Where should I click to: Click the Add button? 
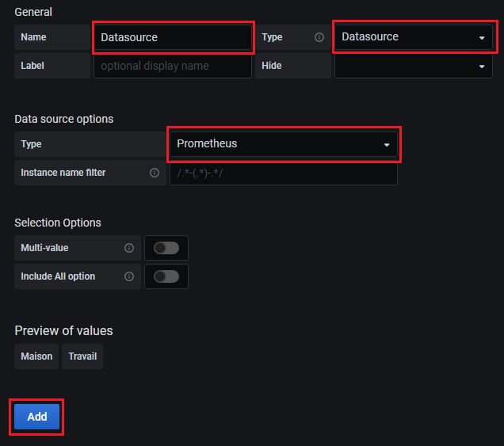[x=36, y=417]
